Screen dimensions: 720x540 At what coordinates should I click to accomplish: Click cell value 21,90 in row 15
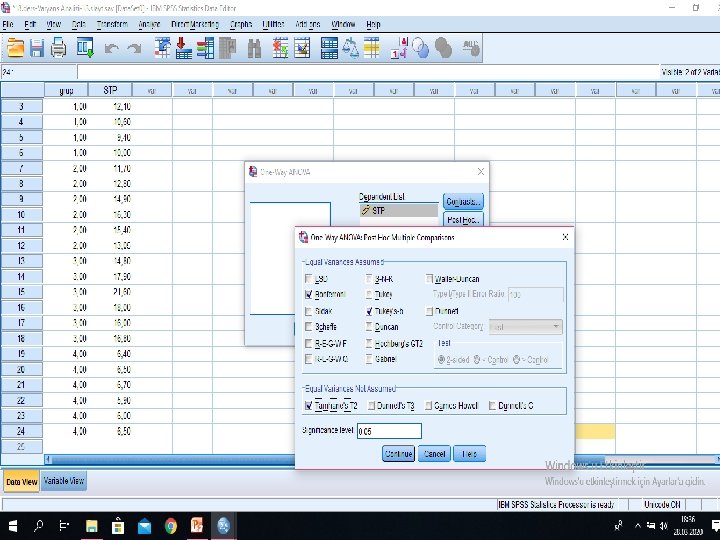(110, 292)
